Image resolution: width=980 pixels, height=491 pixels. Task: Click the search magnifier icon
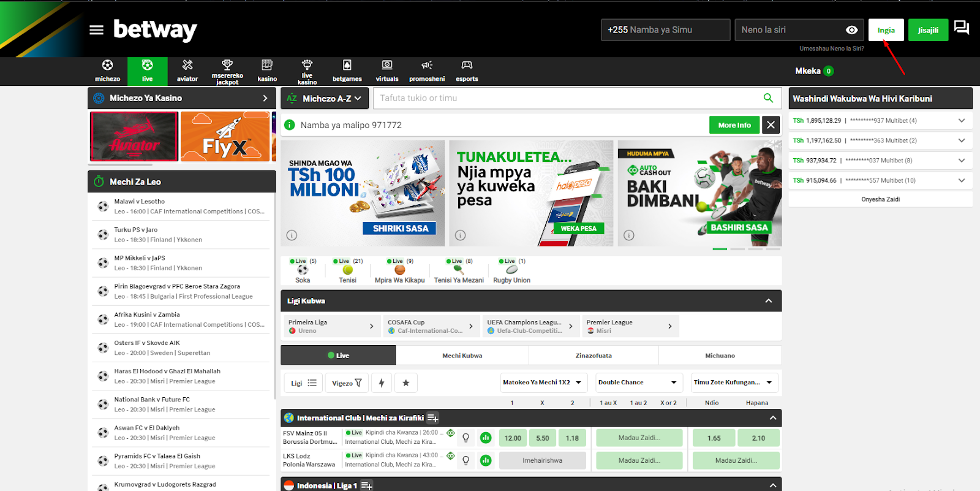tap(768, 98)
